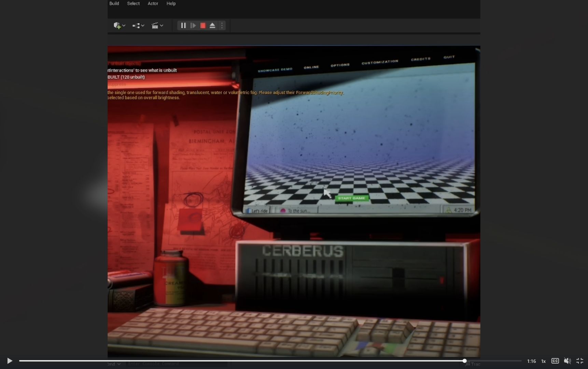
Task: Click the frame skip icon
Action: pos(193,26)
